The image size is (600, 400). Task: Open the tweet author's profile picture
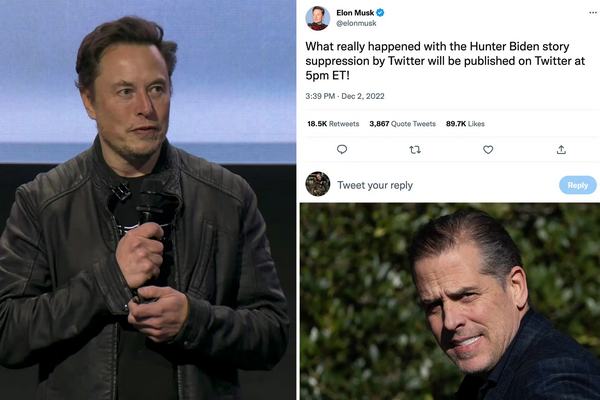(318, 18)
